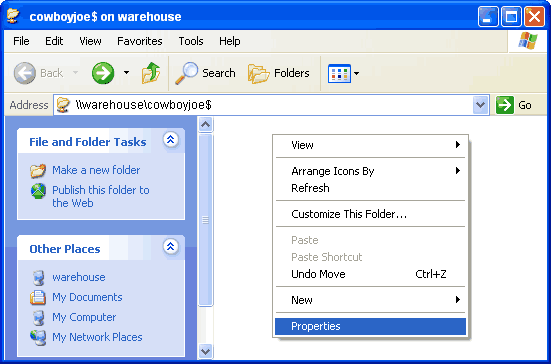The image size is (551, 364).
Task: Close the cowboyjoe$ window
Action: [534, 17]
